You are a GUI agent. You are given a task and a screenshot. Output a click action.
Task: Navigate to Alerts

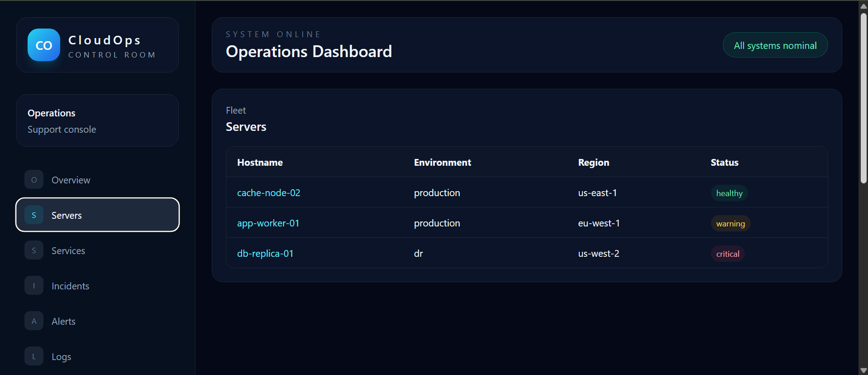tap(97, 321)
